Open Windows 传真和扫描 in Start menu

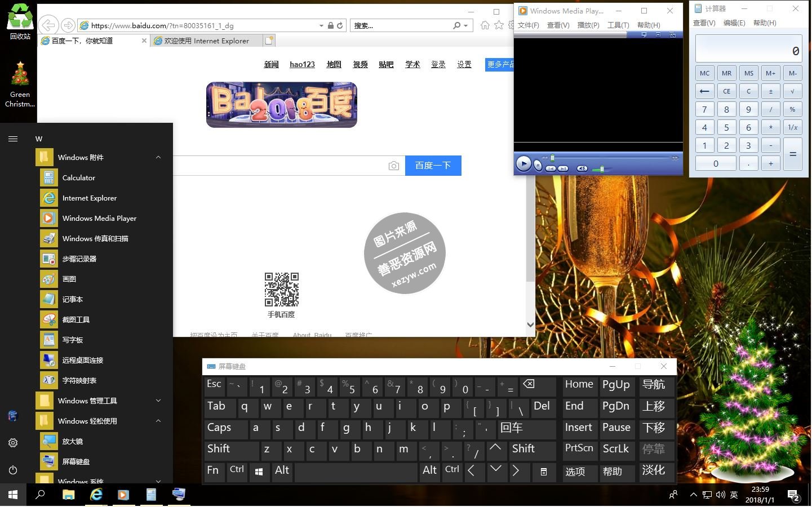tap(104, 239)
